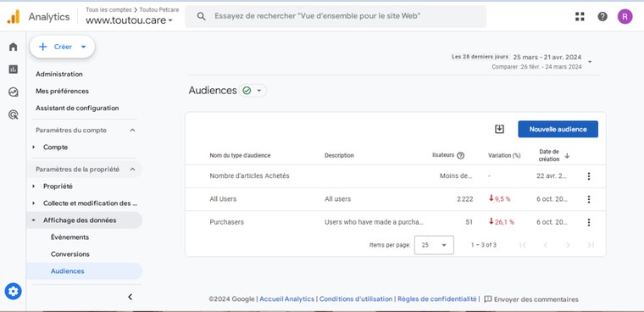Open the Explore icon in left rail
The width and height of the screenshot is (644, 312).
click(x=14, y=92)
